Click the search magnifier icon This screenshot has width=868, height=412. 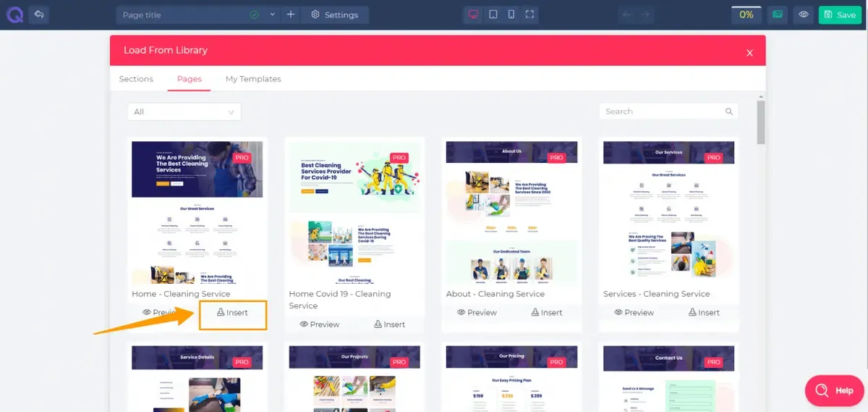tap(729, 112)
